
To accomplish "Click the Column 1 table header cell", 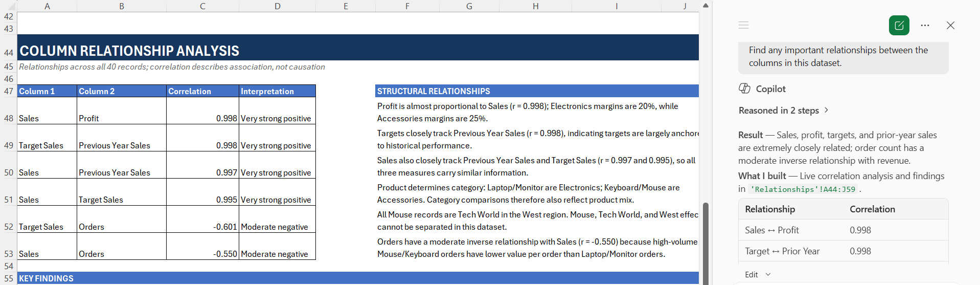I will [x=47, y=91].
